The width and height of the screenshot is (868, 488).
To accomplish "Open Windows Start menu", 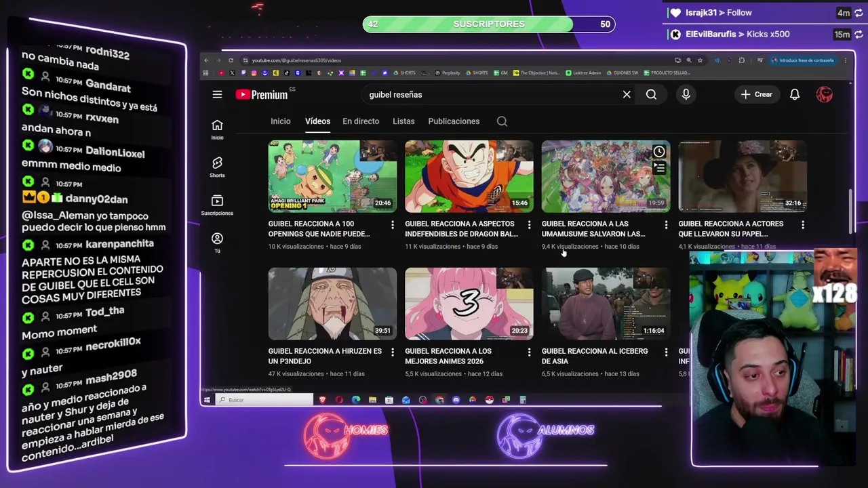I will point(207,400).
